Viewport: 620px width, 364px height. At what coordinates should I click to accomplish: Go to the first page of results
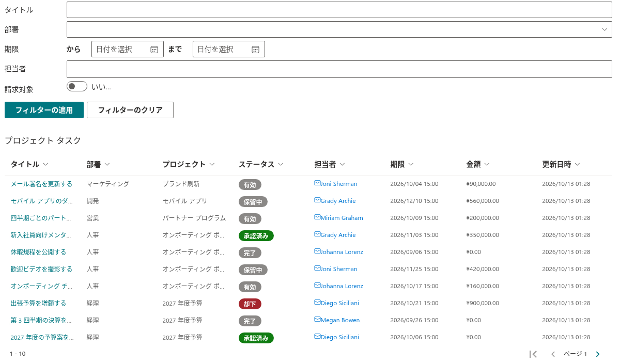click(533, 354)
